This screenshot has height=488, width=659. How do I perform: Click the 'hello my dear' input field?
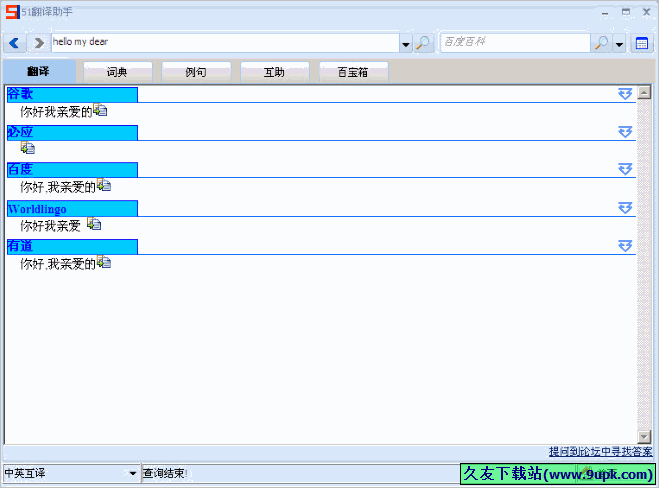click(225, 42)
